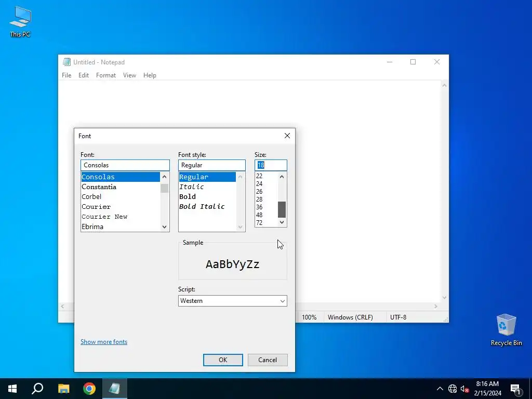Click the Windows (CRLF) status entry
Image resolution: width=532 pixels, height=399 pixels.
click(350, 317)
